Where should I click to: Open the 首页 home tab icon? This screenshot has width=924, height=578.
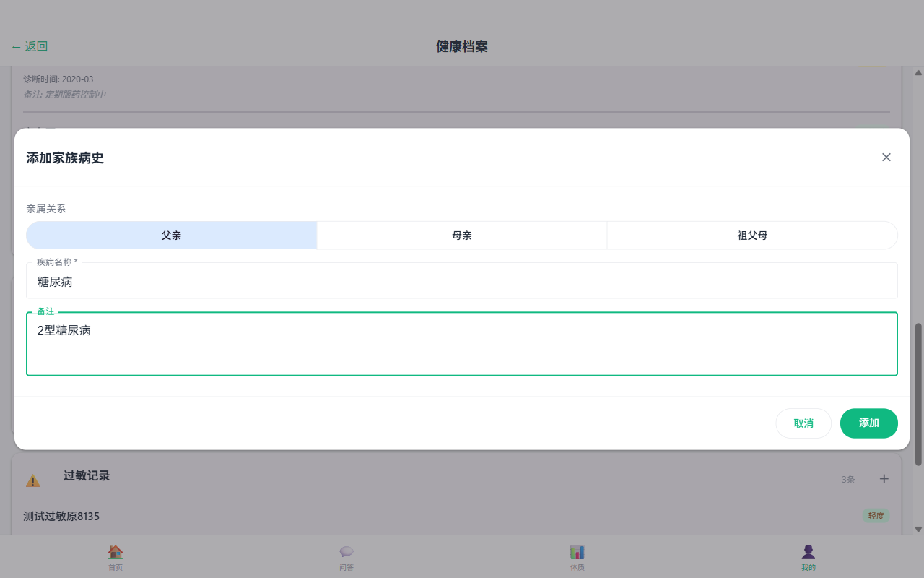pyautogui.click(x=115, y=552)
